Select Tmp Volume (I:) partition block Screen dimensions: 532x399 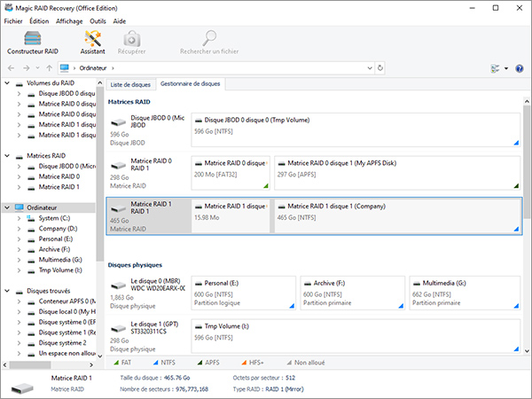click(x=356, y=336)
